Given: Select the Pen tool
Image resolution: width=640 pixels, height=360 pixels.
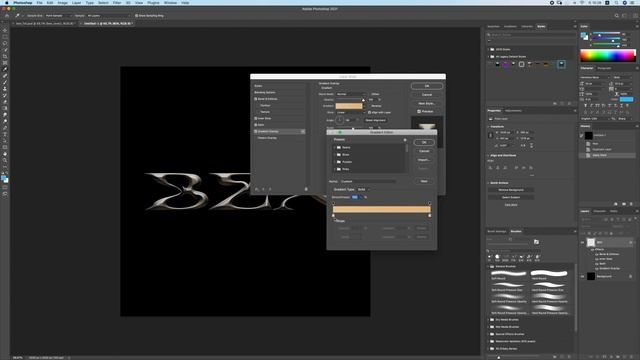Looking at the screenshot, I should [x=5, y=128].
